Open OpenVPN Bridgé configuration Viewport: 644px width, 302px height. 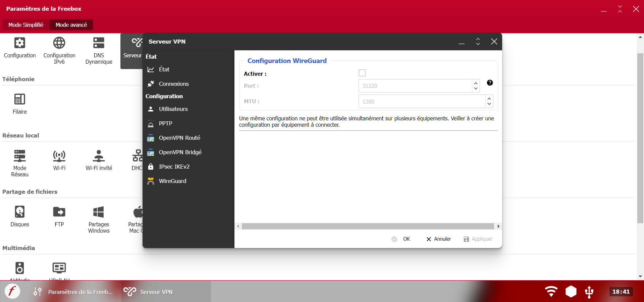[189, 152]
